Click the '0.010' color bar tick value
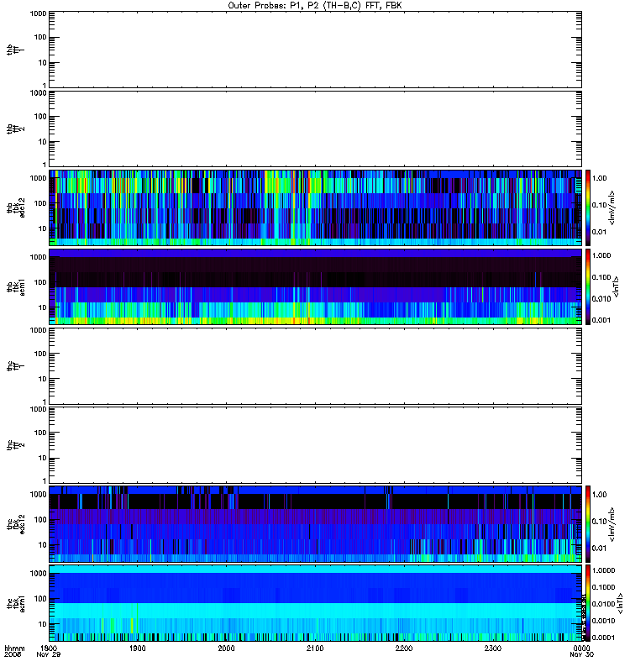 pyautogui.click(x=601, y=299)
